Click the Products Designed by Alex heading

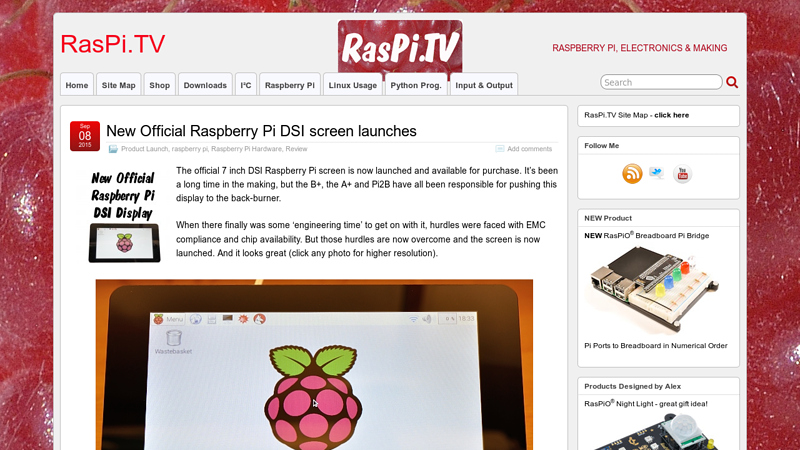(x=633, y=386)
